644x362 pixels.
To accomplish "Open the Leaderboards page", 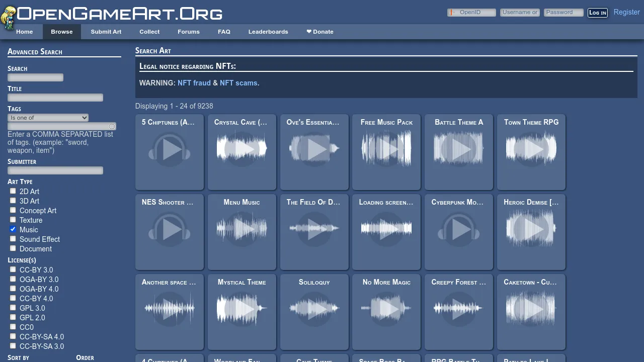I will coord(268,31).
